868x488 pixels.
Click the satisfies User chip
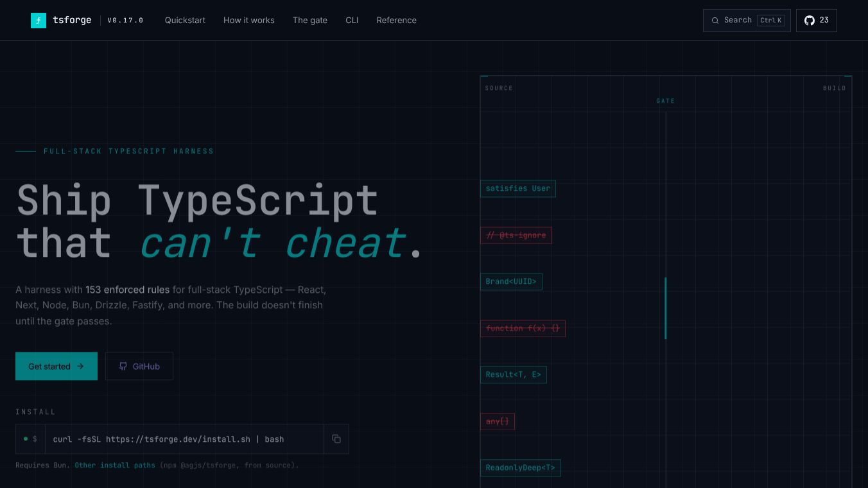518,189
